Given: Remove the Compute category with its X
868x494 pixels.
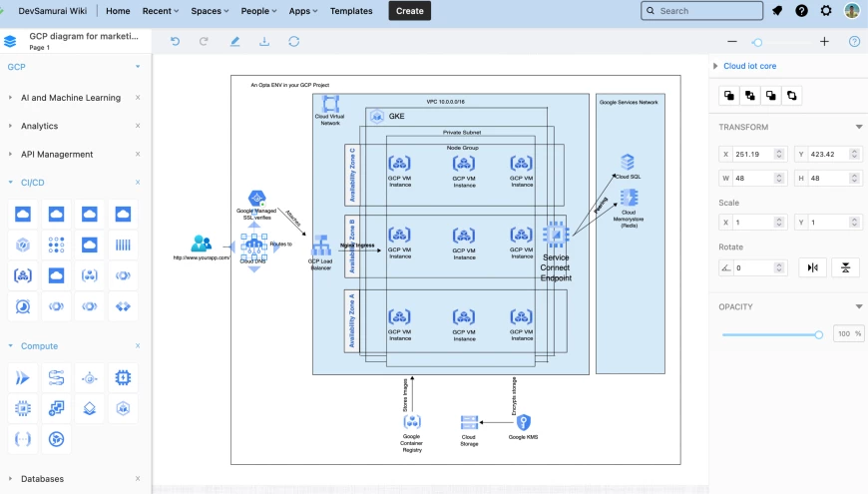Looking at the screenshot, I should tap(138, 345).
